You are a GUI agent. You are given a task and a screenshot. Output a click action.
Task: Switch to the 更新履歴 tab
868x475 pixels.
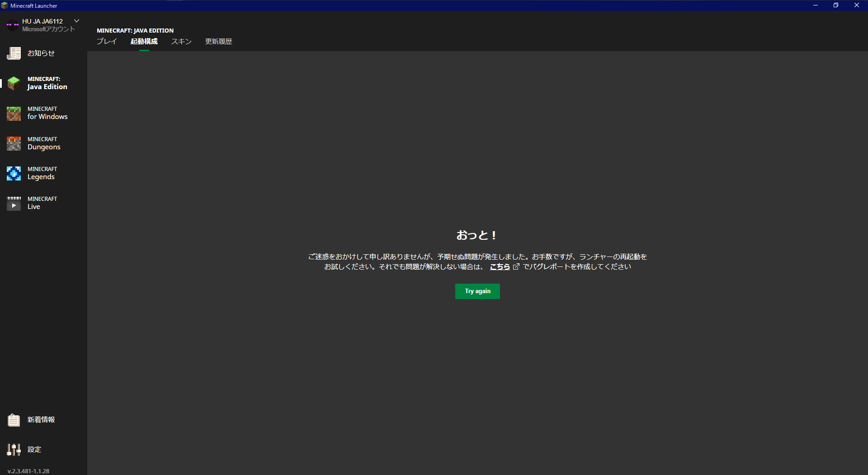pos(219,42)
